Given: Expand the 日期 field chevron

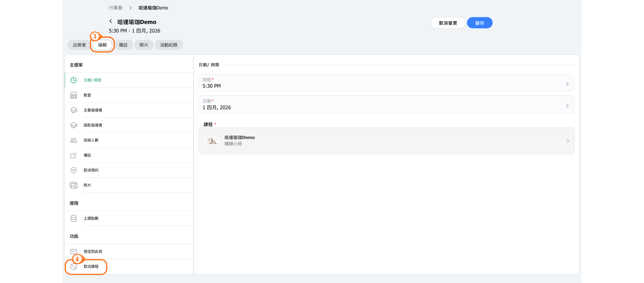Looking at the screenshot, I should coord(567,106).
